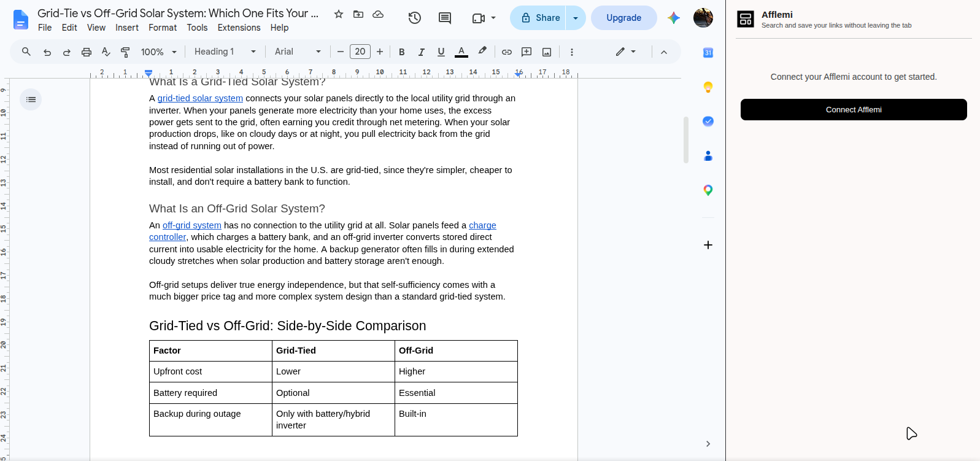Click the insert image toolbar icon
980x461 pixels.
(x=547, y=52)
